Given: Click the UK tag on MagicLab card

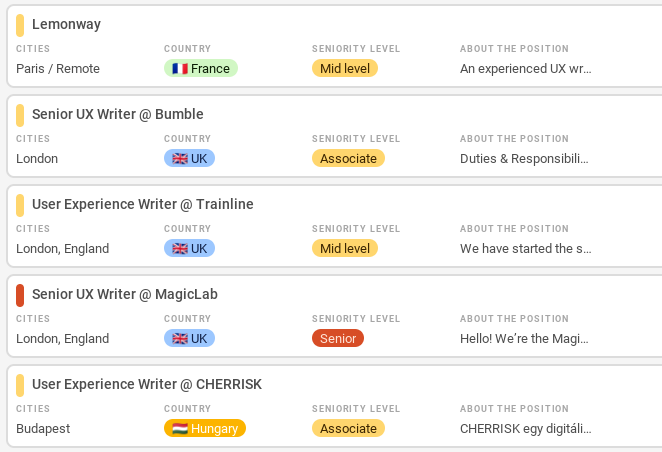Looking at the screenshot, I should click(189, 339).
